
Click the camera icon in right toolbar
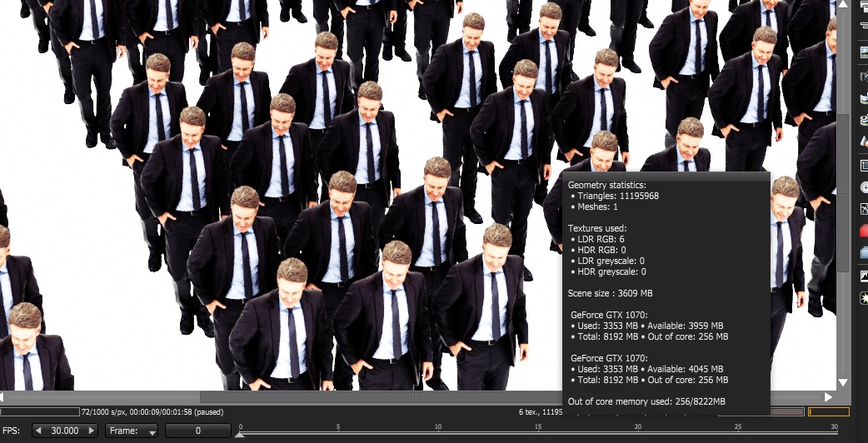(x=864, y=77)
